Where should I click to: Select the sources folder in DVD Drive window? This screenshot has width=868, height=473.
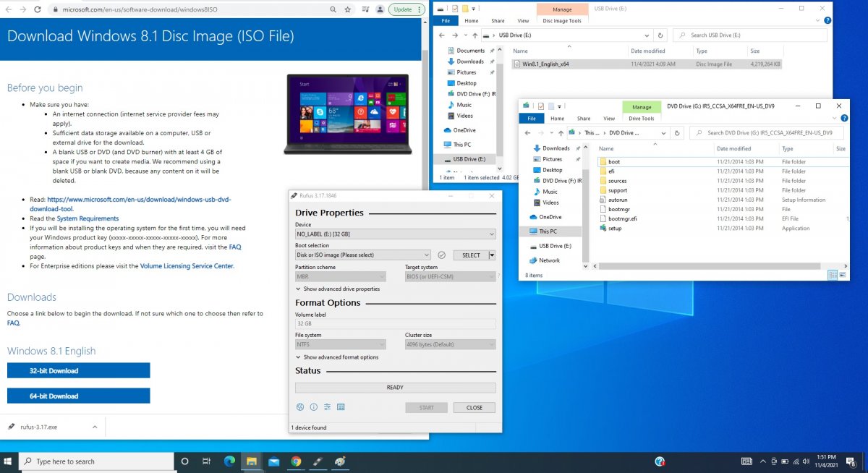pos(617,181)
